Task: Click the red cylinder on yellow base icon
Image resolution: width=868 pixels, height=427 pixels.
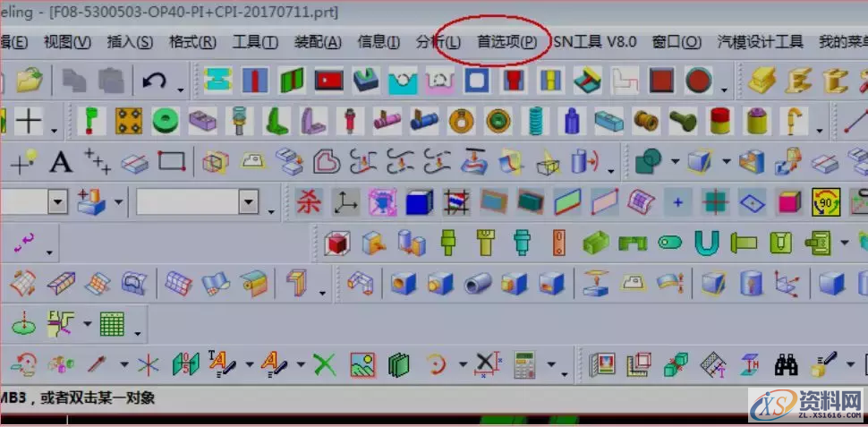Action: [720, 121]
